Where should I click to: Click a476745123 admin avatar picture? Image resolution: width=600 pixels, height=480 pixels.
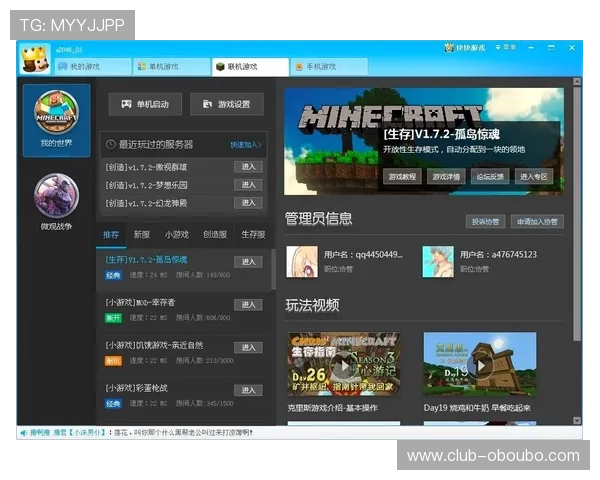click(x=437, y=260)
